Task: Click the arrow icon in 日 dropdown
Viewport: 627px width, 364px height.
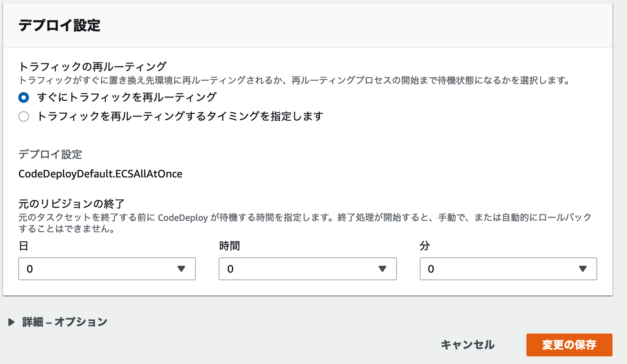Action: (181, 269)
